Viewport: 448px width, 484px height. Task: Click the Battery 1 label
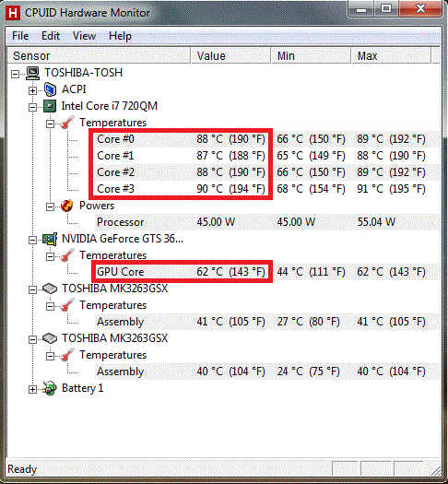pos(82,388)
